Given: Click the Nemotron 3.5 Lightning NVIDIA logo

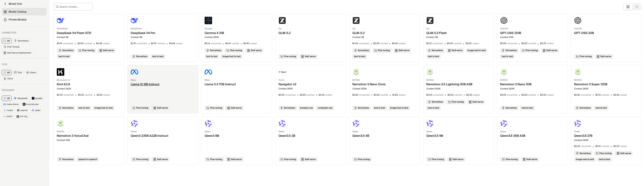Looking at the screenshot, I should pos(430,72).
